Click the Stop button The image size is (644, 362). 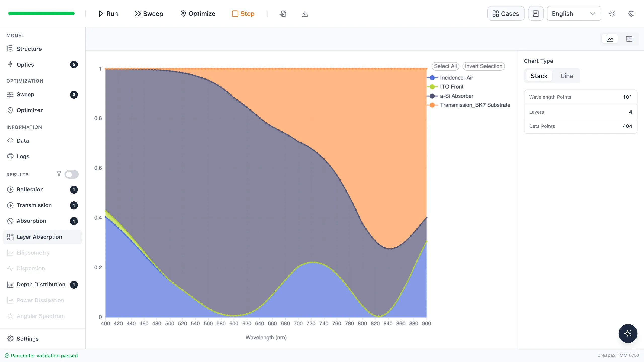[x=243, y=14]
